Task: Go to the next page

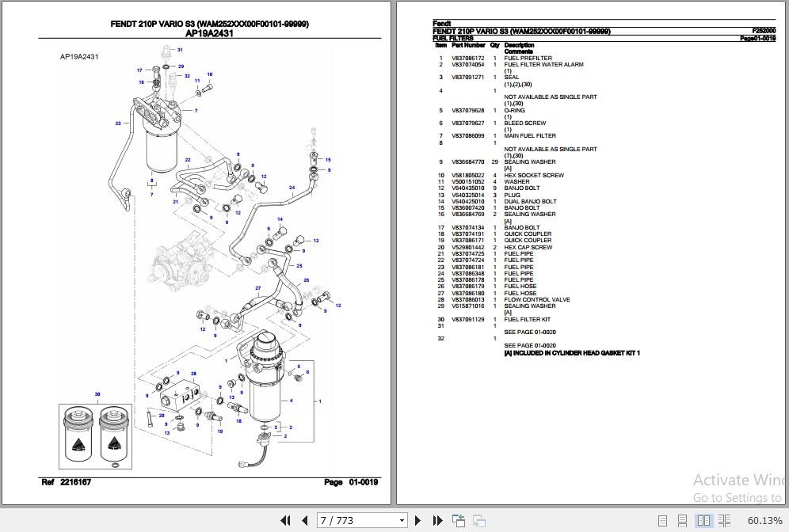Action: (x=417, y=520)
